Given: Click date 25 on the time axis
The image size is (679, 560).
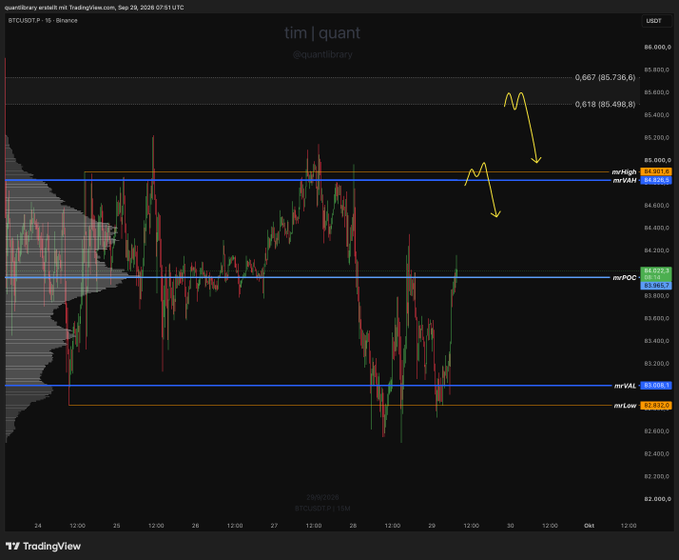Looking at the screenshot, I should pyautogui.click(x=116, y=525).
